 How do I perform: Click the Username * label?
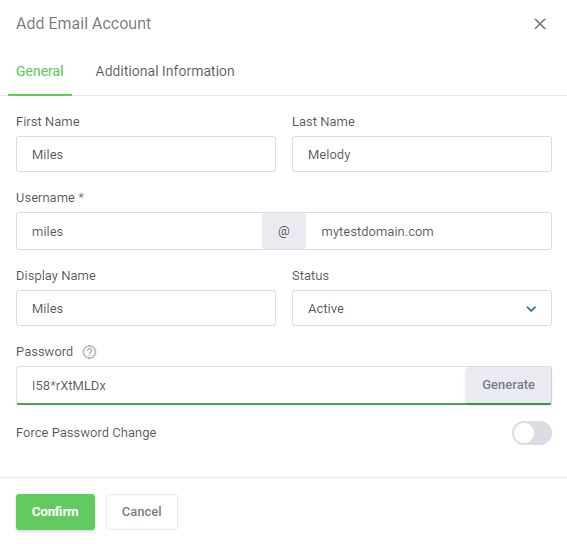50,198
